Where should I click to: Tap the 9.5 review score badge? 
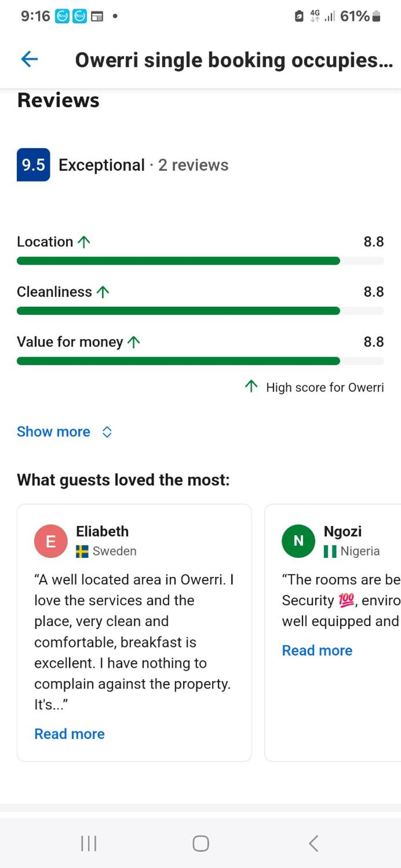33,165
